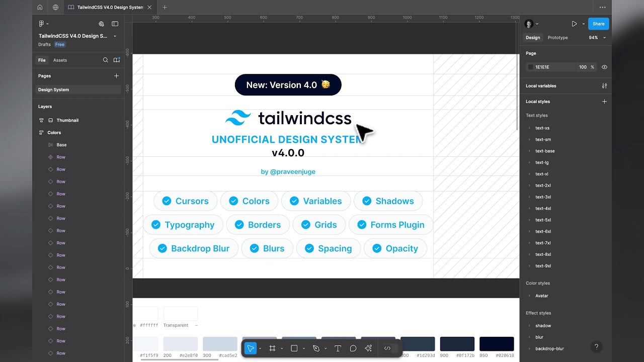Expand the Avatar color style
644x362 pixels.
[x=529, y=296]
